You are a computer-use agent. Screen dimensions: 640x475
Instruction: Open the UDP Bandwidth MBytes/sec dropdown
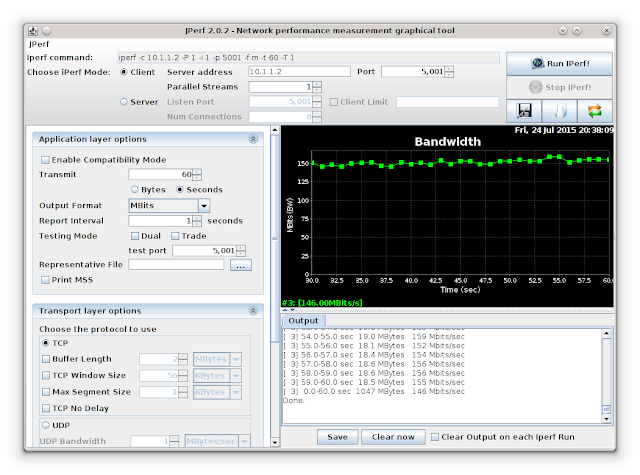pos(244,441)
